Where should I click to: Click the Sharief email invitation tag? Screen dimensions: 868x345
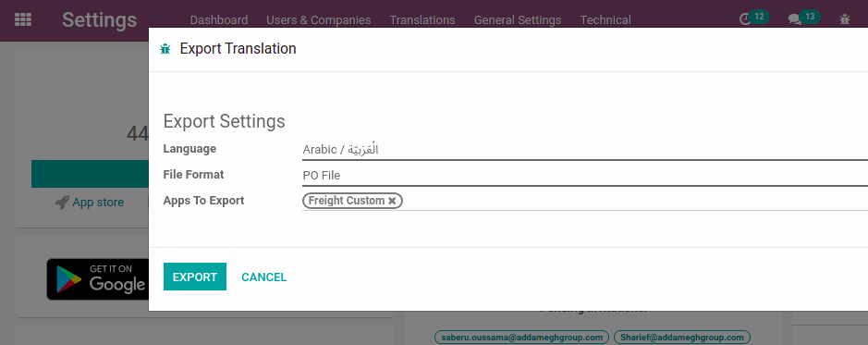click(682, 338)
